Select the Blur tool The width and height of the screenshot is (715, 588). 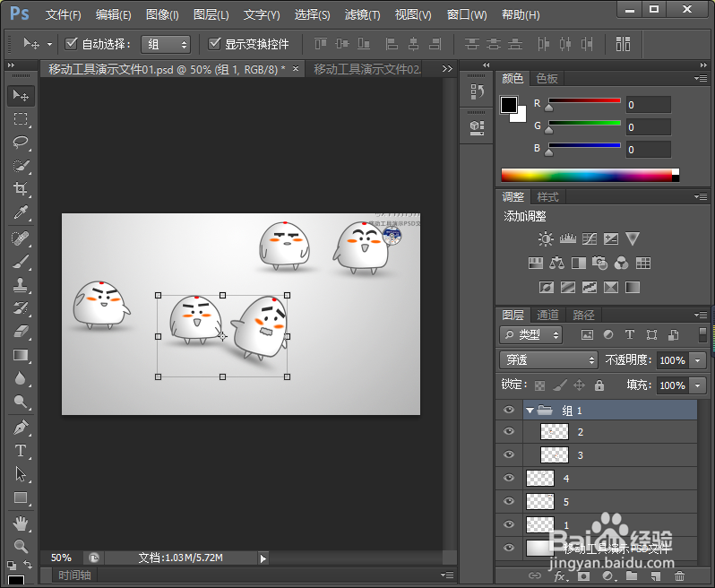click(21, 378)
